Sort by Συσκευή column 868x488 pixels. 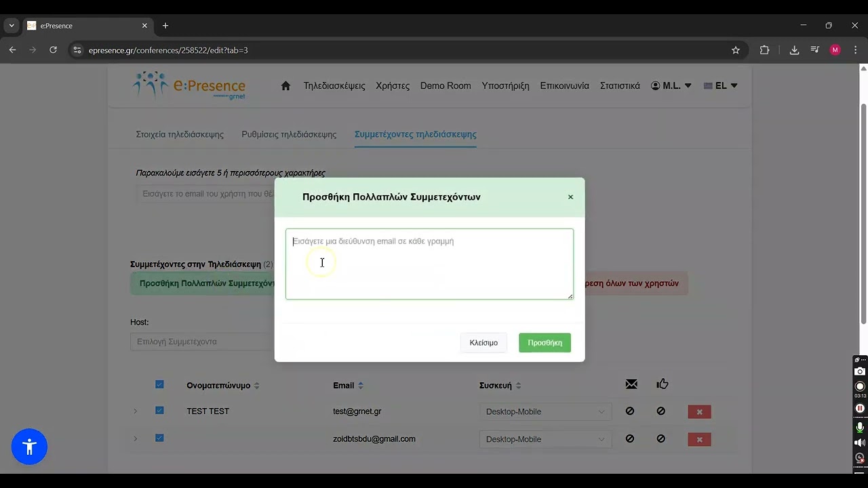tap(500, 386)
